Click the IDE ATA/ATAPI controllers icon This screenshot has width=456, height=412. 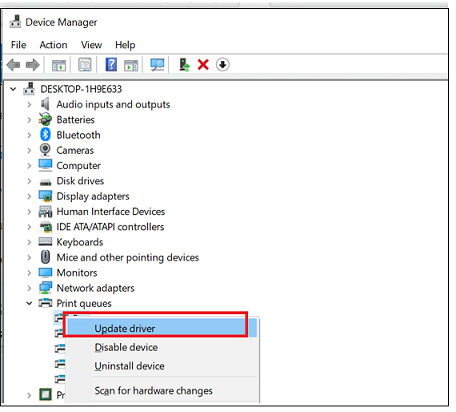(46, 227)
